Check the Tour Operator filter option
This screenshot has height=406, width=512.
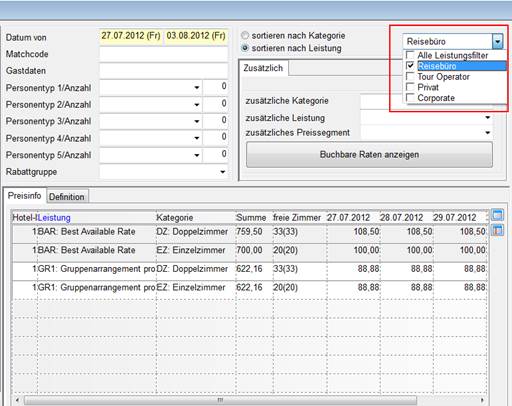[x=410, y=76]
